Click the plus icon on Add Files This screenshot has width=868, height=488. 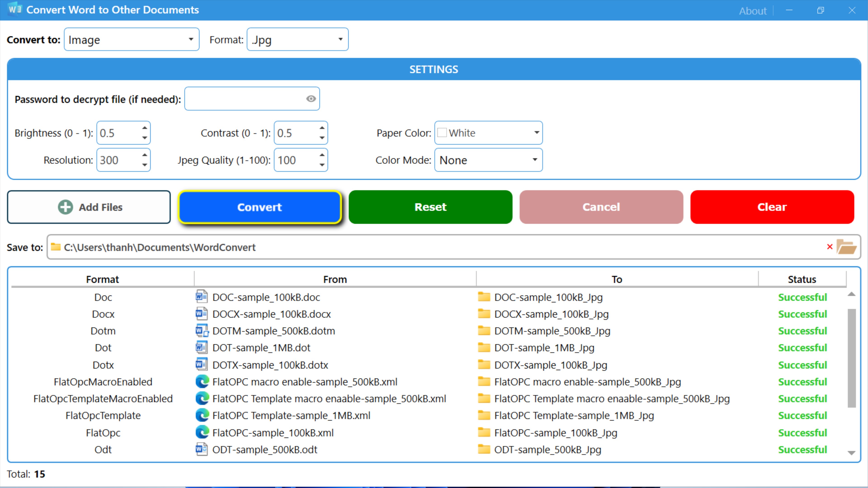click(65, 207)
